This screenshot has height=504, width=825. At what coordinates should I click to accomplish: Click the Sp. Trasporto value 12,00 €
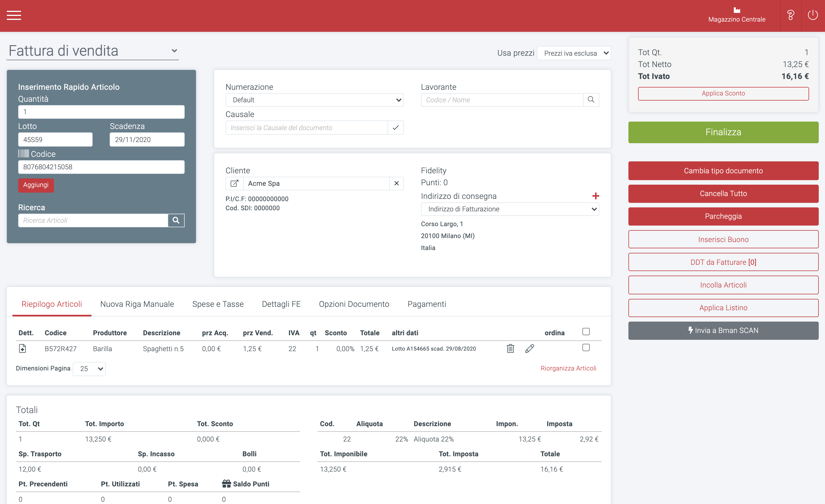pos(30,469)
